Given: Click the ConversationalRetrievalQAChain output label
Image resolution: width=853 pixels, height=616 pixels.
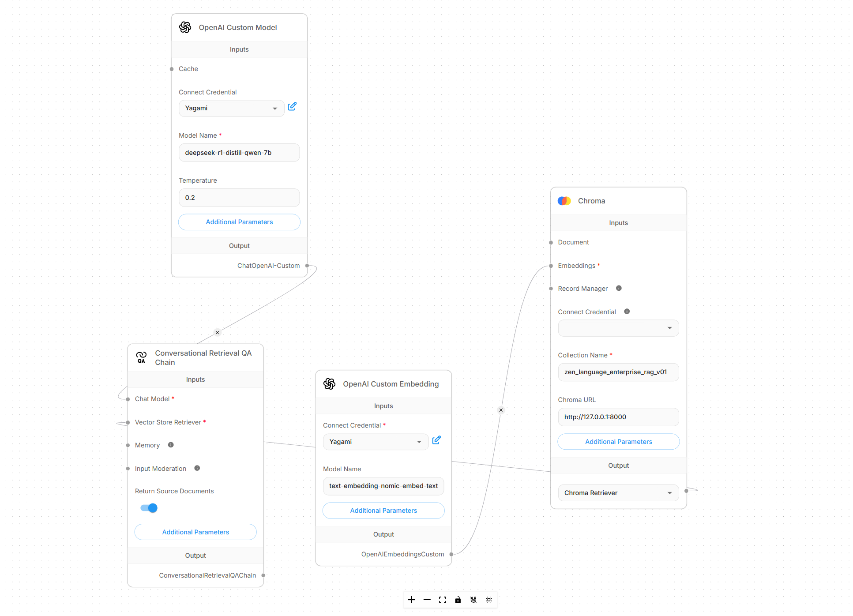Looking at the screenshot, I should click(x=207, y=575).
